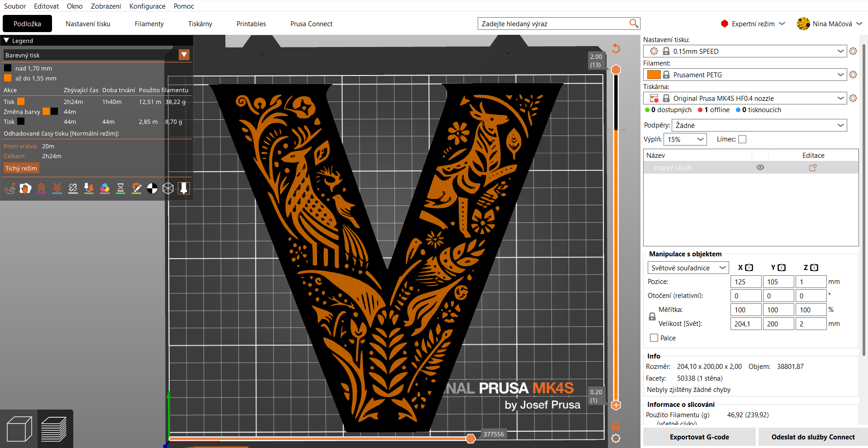This screenshot has height=448, width=868.
Task: Toggle the wipe moves icon
Action: pyautogui.click(x=25, y=188)
